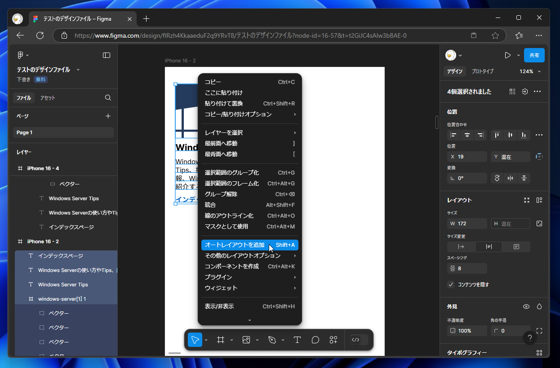Select the Comment tool
The width and height of the screenshot is (560, 368).
click(315, 340)
